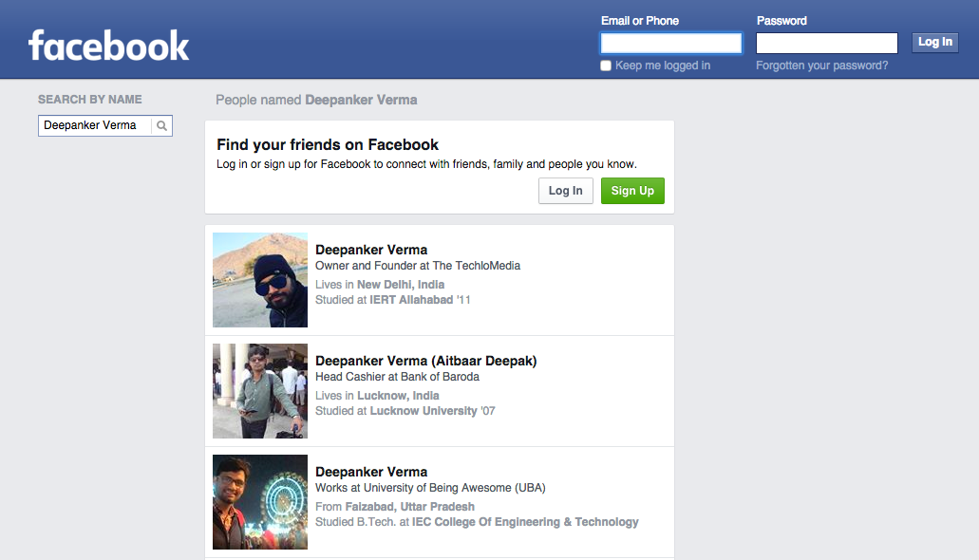
Task: Click the IERT Allahabad school link
Action: (x=410, y=297)
